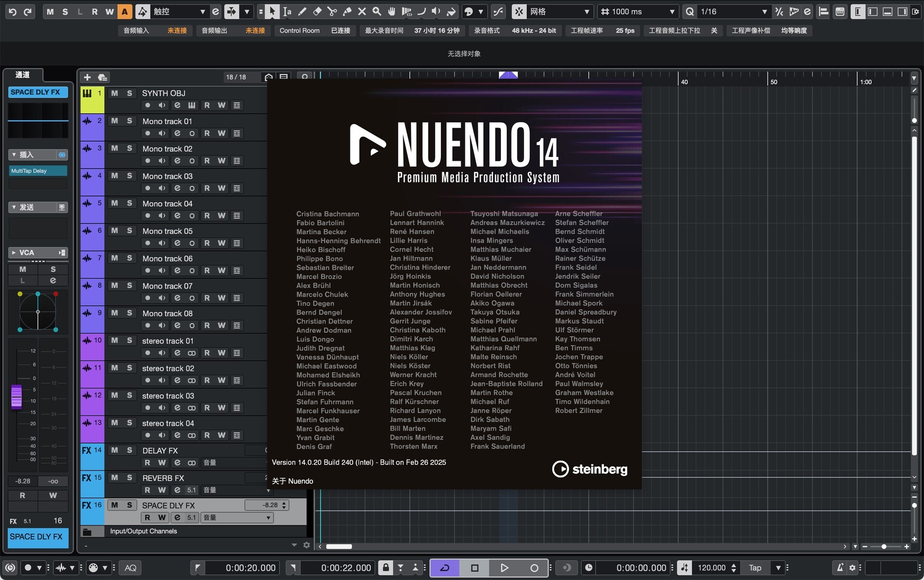This screenshot has height=580, width=924.
Task: Solo the Mono track 01
Action: [129, 121]
